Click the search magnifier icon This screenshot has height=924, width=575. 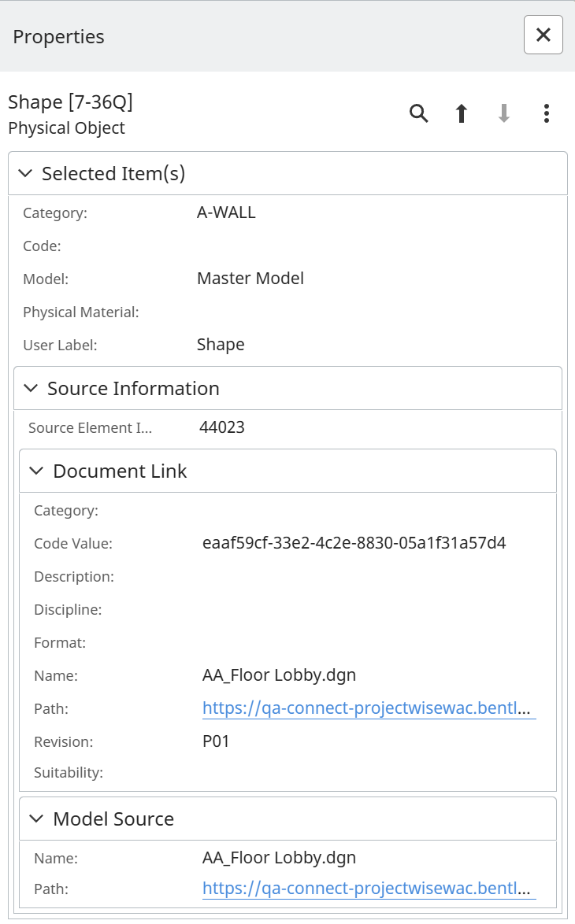(419, 114)
